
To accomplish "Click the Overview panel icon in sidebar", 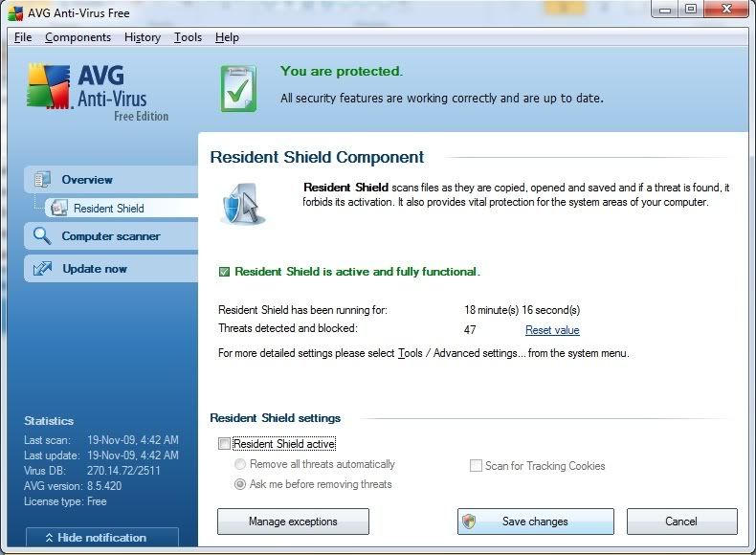I will click(42, 179).
